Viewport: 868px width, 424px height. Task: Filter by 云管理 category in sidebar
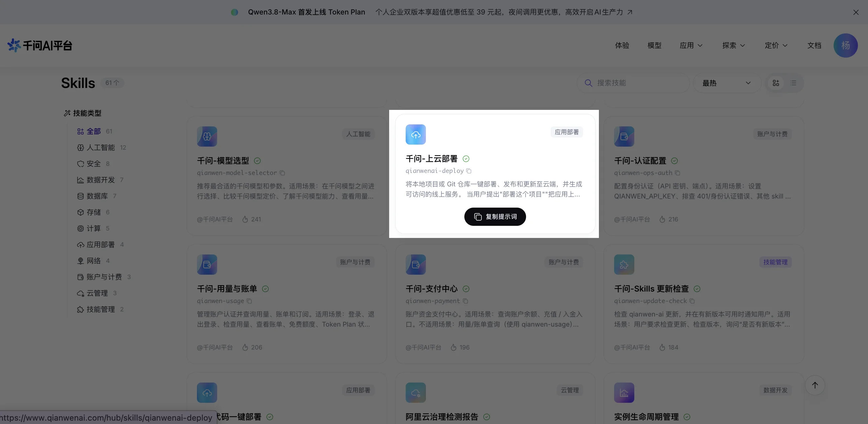96,293
